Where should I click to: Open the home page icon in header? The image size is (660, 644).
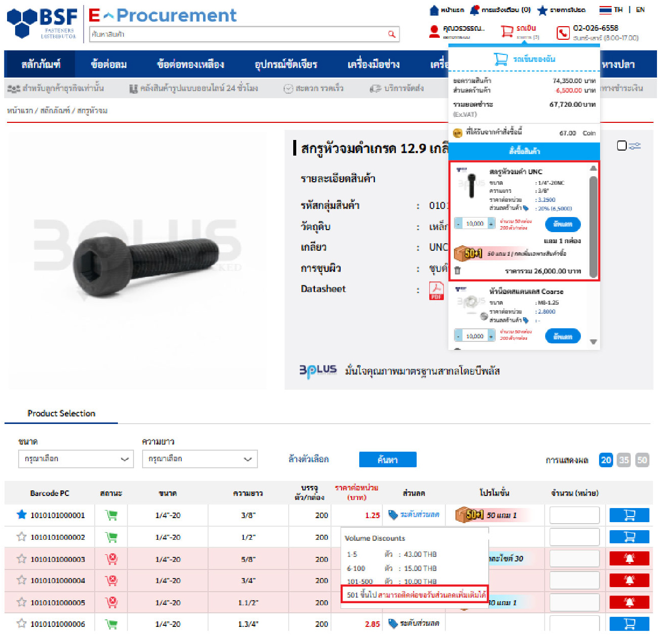tap(434, 10)
